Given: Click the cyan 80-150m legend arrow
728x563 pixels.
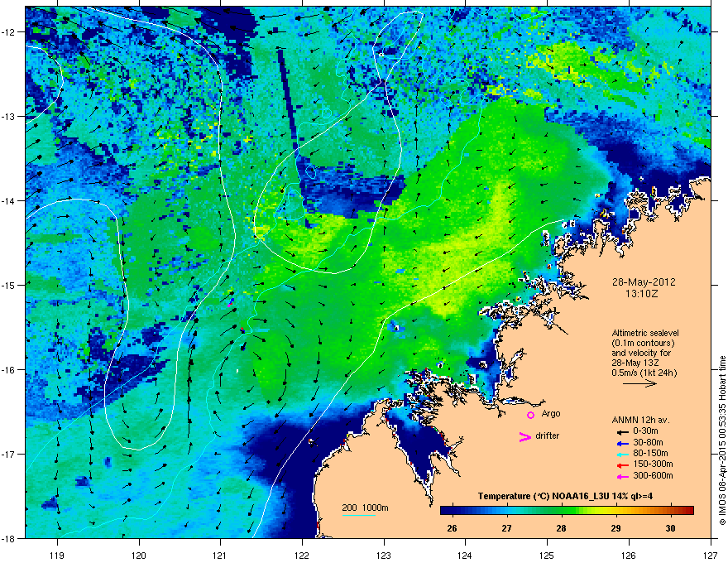Looking at the screenshot, I should click(x=622, y=454).
